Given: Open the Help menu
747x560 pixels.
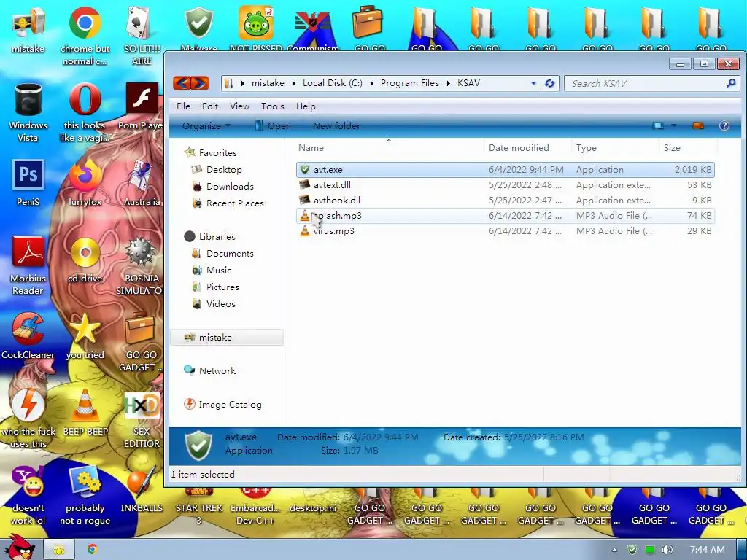Looking at the screenshot, I should coord(306,106).
